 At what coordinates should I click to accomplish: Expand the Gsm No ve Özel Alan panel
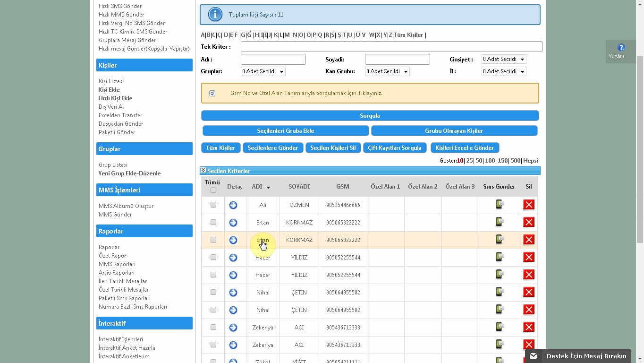pos(212,94)
